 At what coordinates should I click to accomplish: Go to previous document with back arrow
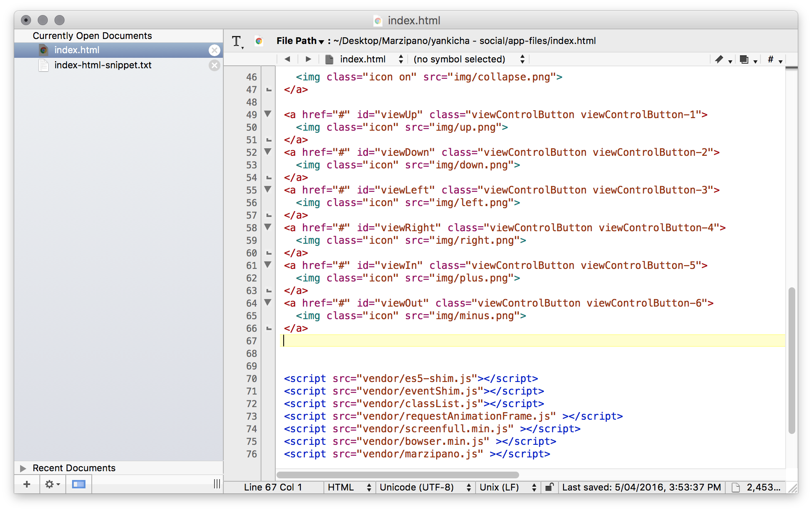287,59
